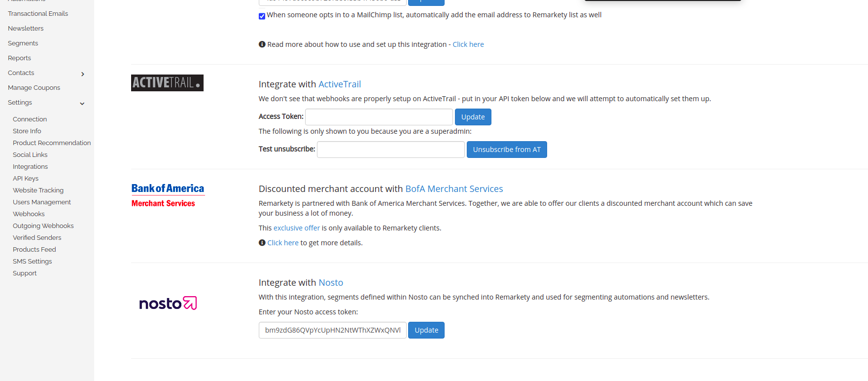Click here link for MailChimp integration guide
This screenshot has width=868, height=381.
point(468,44)
